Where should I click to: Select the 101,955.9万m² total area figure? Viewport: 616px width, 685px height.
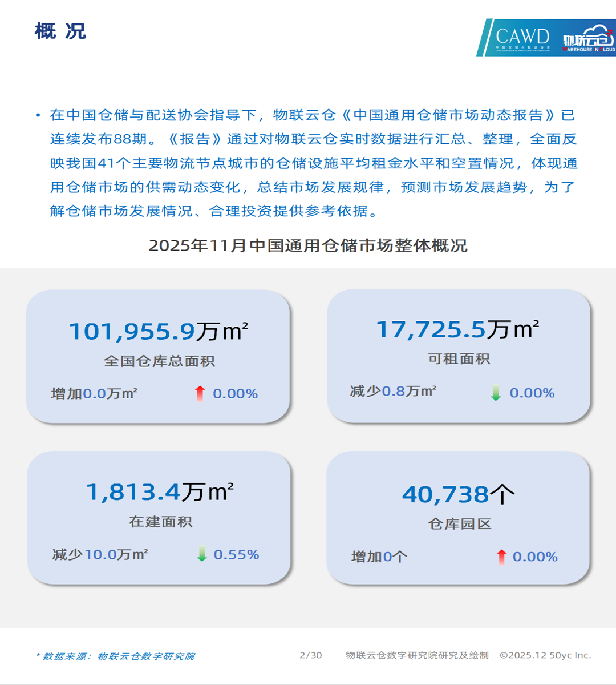coord(158,331)
